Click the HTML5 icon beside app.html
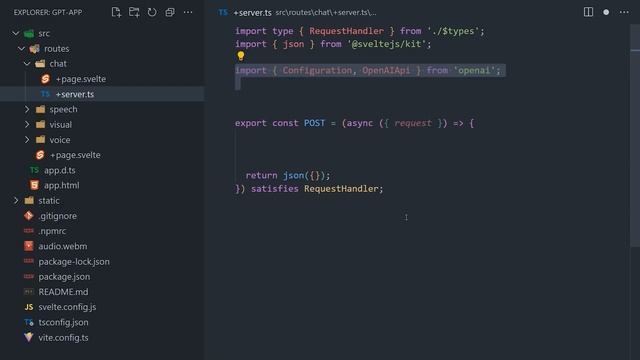This screenshot has width=640, height=360. [x=34, y=185]
